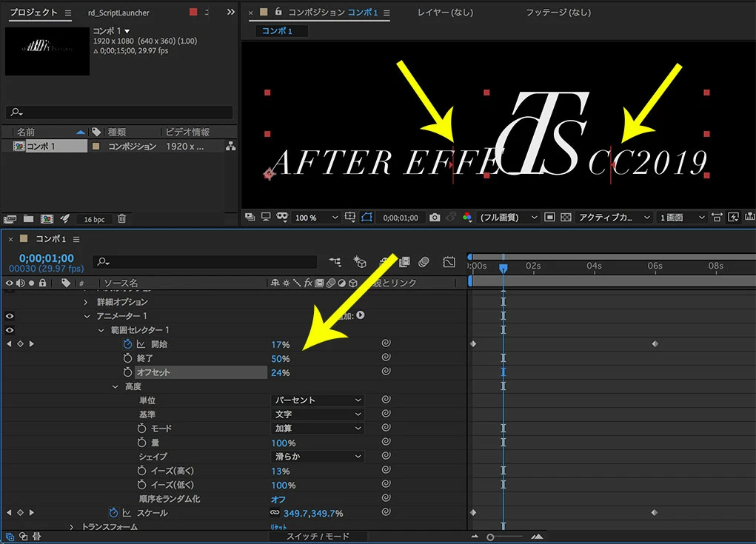Screen dimensions: 756x544
Task: Open the モード dropdown showing 加算
Action: point(318,429)
